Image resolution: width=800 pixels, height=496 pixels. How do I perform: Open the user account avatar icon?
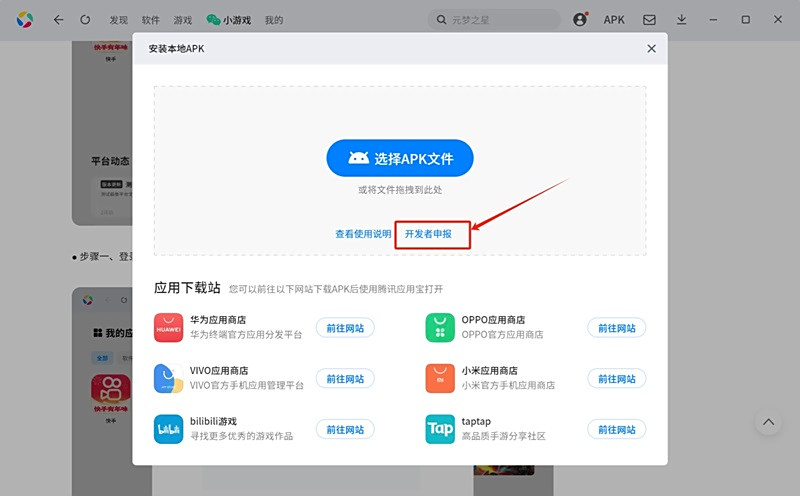click(x=580, y=19)
